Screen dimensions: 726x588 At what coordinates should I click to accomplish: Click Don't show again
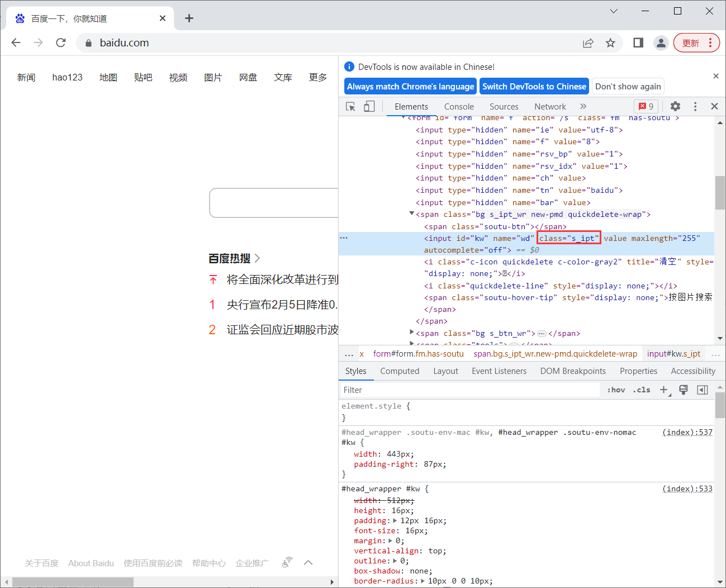[628, 86]
